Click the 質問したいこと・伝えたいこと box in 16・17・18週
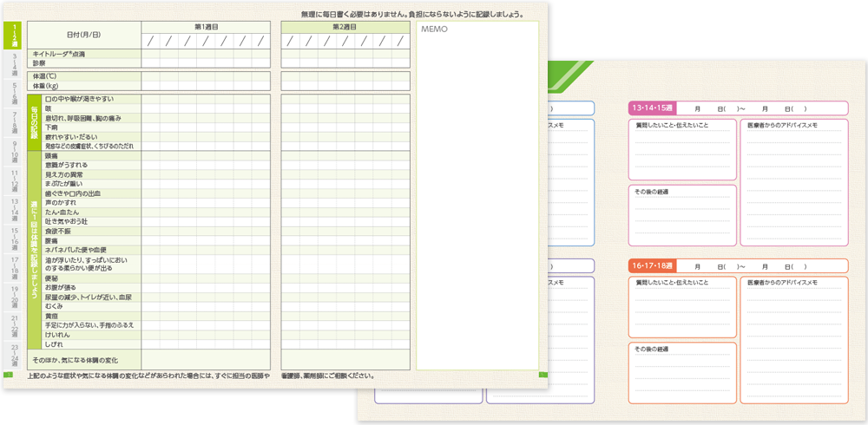 click(x=681, y=306)
